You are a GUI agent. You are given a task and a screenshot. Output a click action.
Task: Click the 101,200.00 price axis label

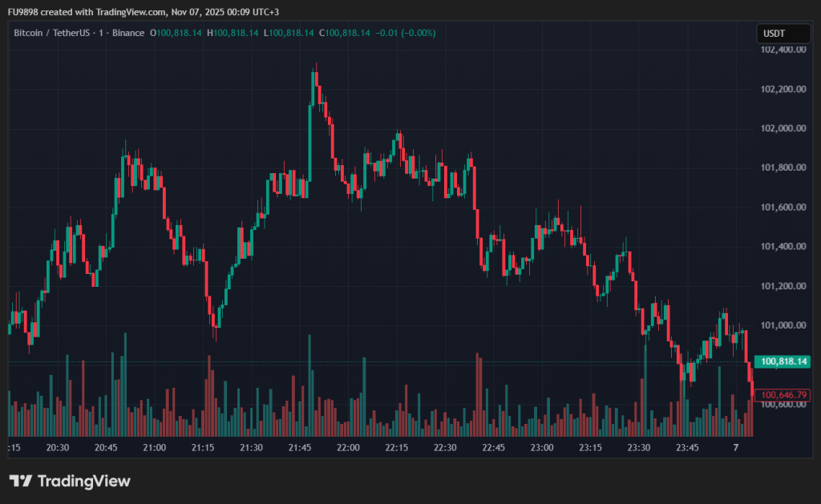(781, 286)
